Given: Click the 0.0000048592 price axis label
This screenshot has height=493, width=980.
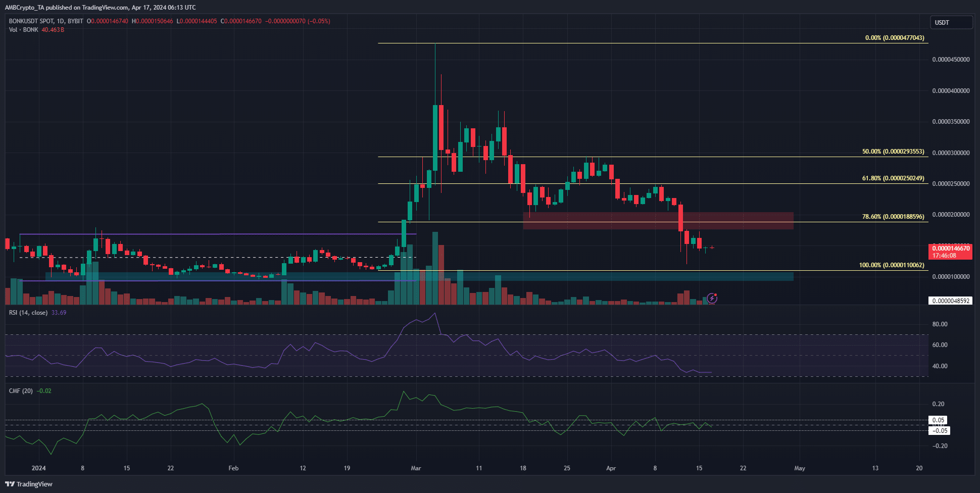Looking at the screenshot, I should click(950, 301).
